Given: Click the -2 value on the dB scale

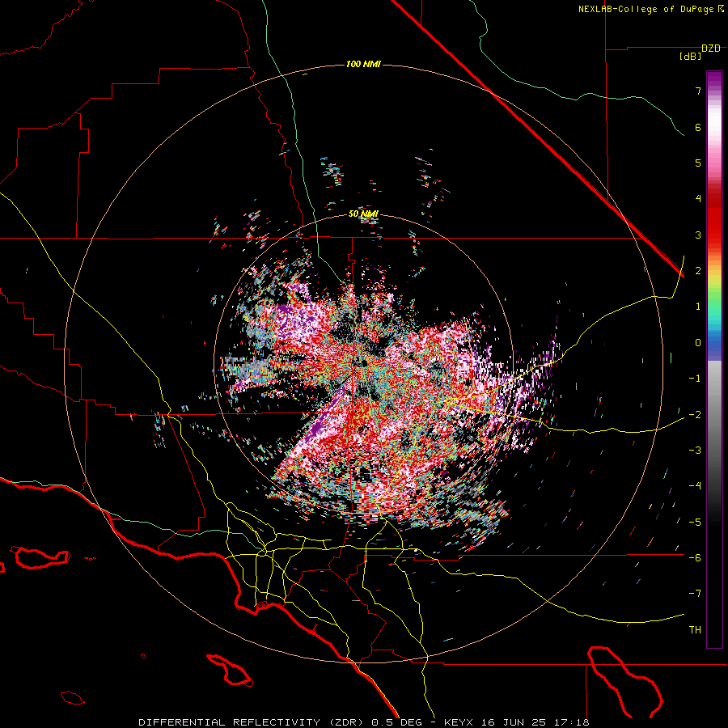Looking at the screenshot, I should pos(695,414).
